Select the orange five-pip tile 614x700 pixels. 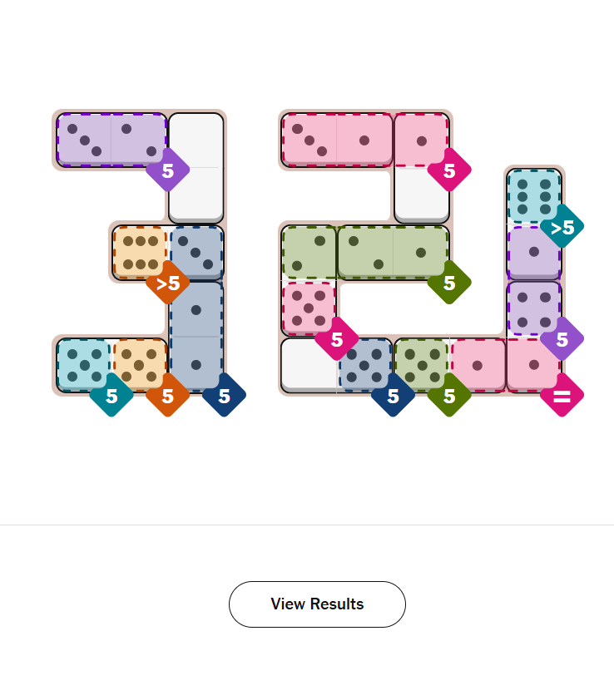point(140,364)
